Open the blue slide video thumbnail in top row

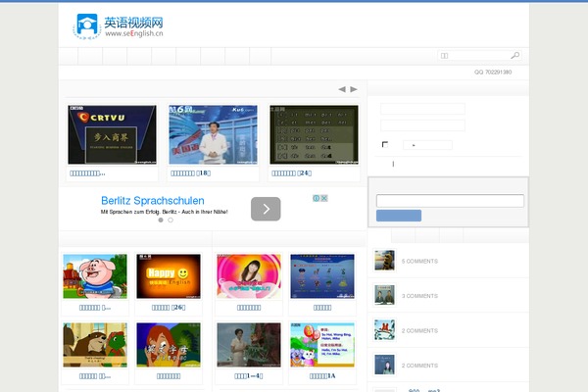tap(322, 276)
